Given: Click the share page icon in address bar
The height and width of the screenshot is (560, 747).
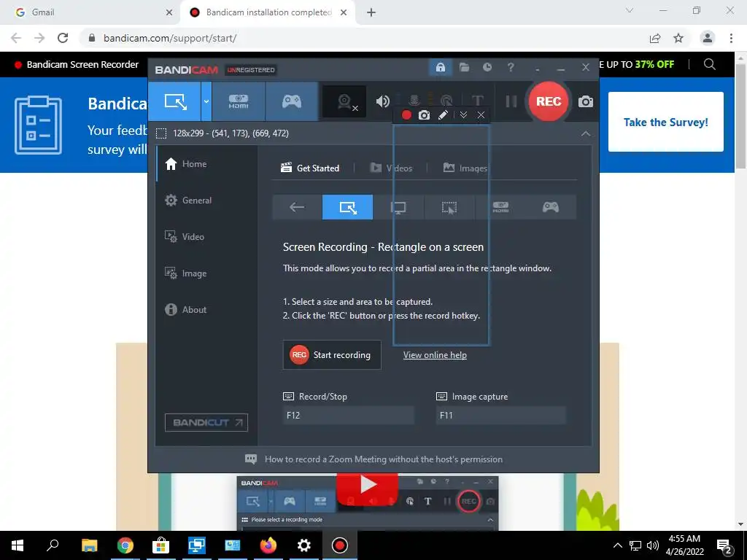Looking at the screenshot, I should pyautogui.click(x=655, y=38).
